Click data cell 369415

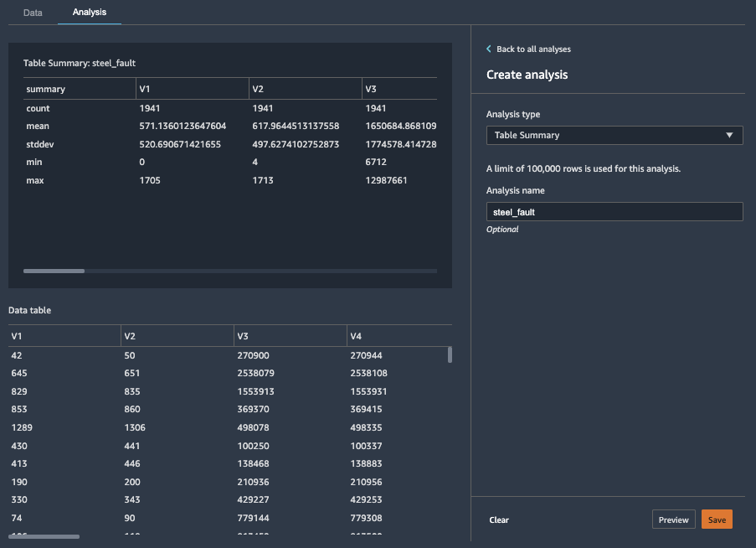coord(366,410)
